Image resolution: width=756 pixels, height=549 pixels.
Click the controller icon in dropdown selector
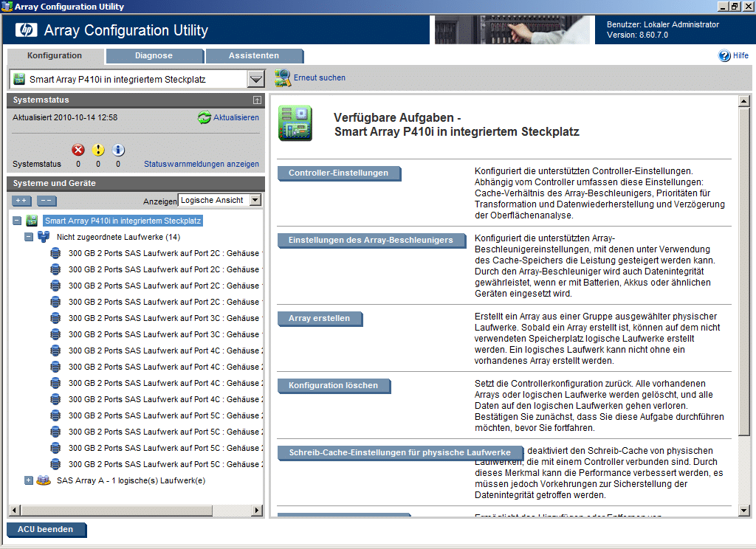(x=19, y=79)
